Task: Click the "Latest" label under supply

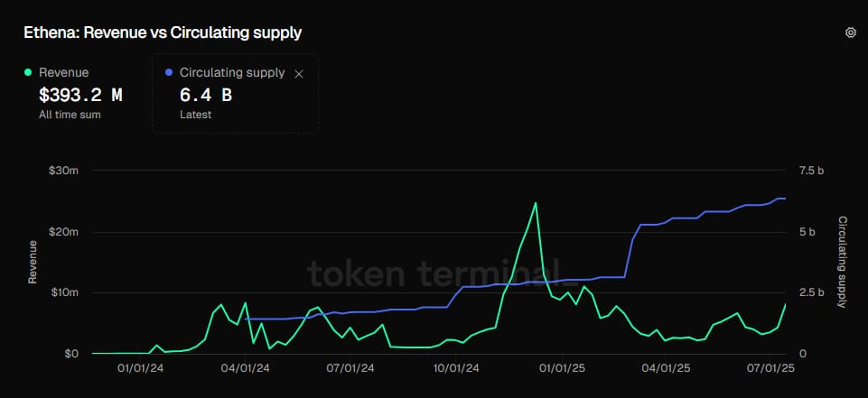Action: [x=194, y=115]
